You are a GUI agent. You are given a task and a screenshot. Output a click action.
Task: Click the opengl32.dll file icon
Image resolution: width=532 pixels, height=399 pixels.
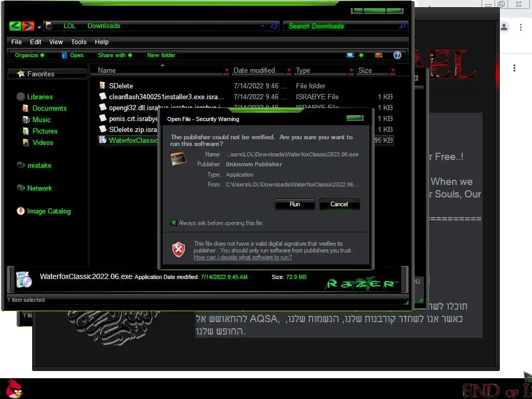click(x=102, y=107)
